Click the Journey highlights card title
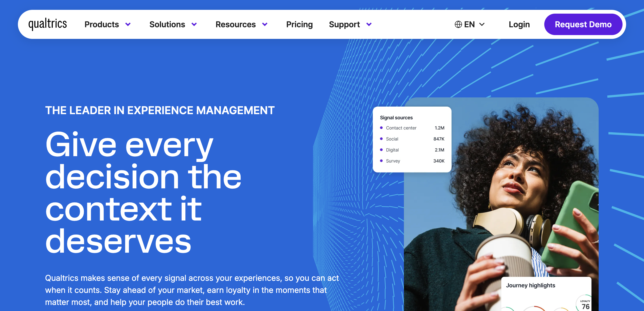Screen dimensions: 644x311 pos(530,285)
